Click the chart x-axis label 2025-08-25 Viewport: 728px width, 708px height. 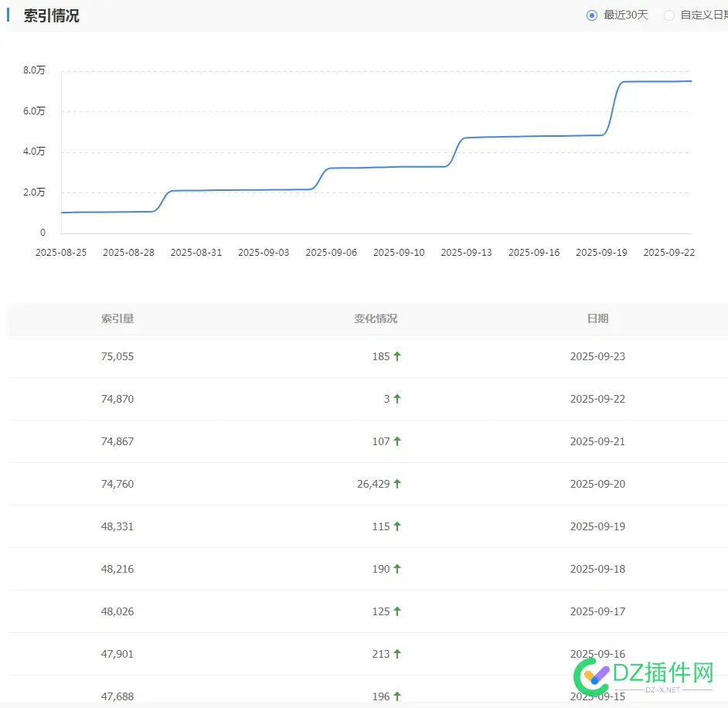(x=61, y=253)
